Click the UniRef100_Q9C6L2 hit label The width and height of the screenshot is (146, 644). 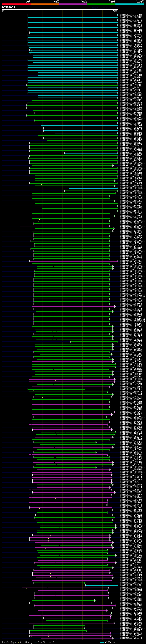(x=131, y=90)
